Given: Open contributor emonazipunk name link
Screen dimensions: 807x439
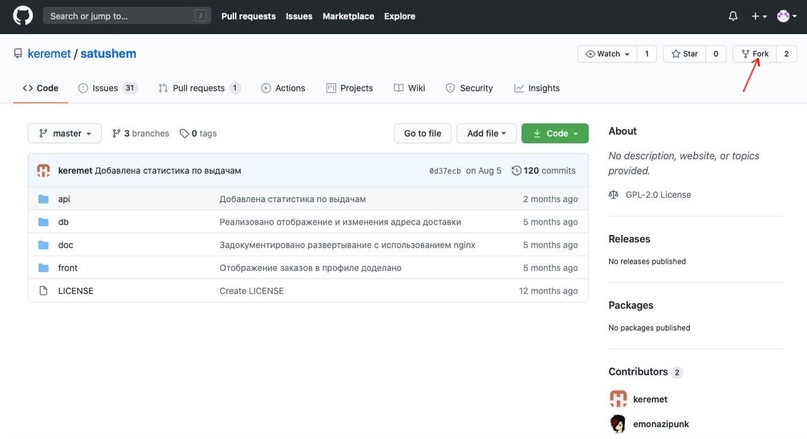Looking at the screenshot, I should point(661,424).
